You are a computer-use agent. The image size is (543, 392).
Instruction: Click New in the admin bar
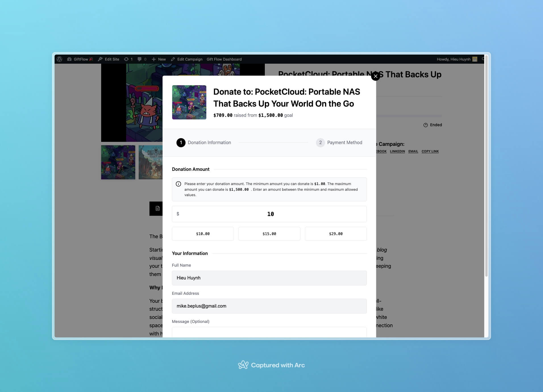(x=159, y=59)
